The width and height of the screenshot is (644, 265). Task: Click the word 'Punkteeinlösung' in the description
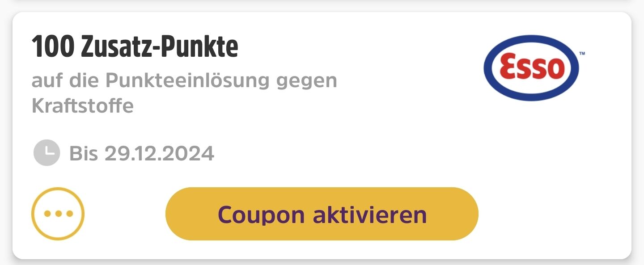pos(189,81)
